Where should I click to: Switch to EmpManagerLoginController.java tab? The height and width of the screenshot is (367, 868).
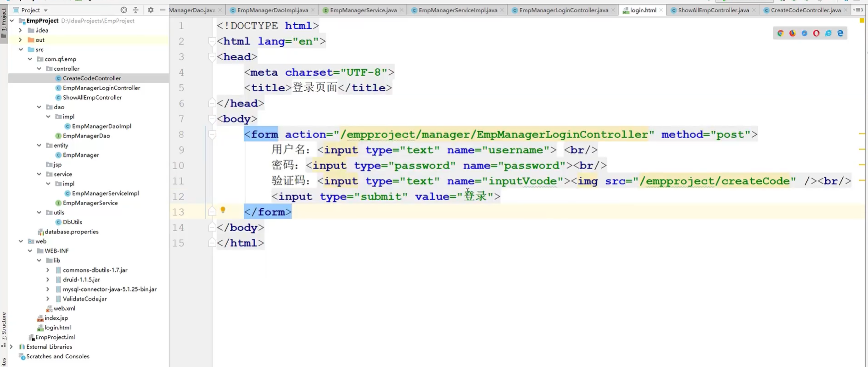563,10
